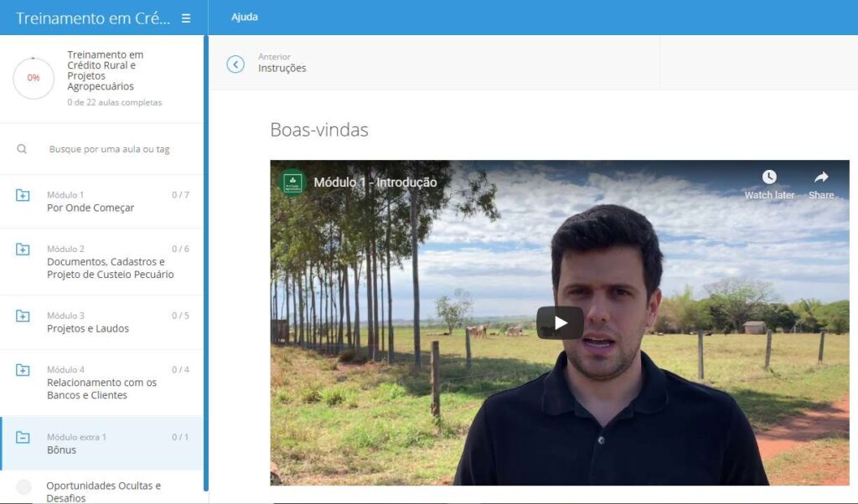This screenshot has width=858, height=504.
Task: Click the video title Módulo 1 - Introdução
Action: (x=375, y=182)
